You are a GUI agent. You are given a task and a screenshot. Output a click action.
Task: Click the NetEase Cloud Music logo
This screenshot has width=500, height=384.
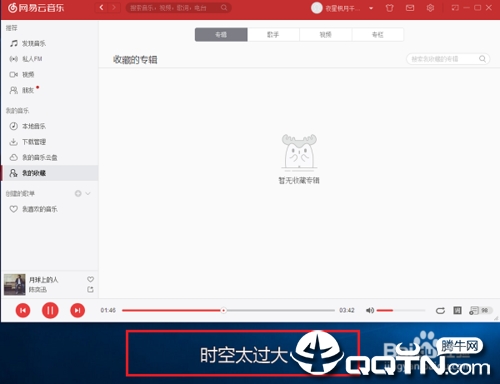pos(36,8)
